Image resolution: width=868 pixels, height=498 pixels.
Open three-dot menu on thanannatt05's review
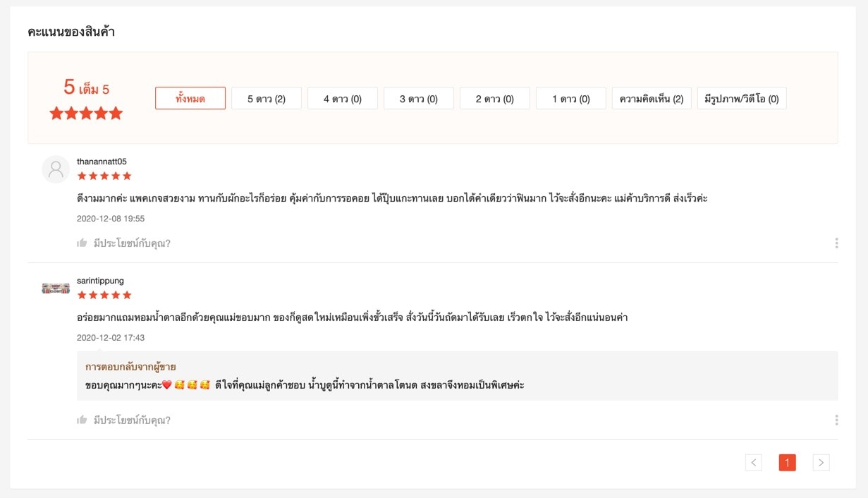coord(836,243)
